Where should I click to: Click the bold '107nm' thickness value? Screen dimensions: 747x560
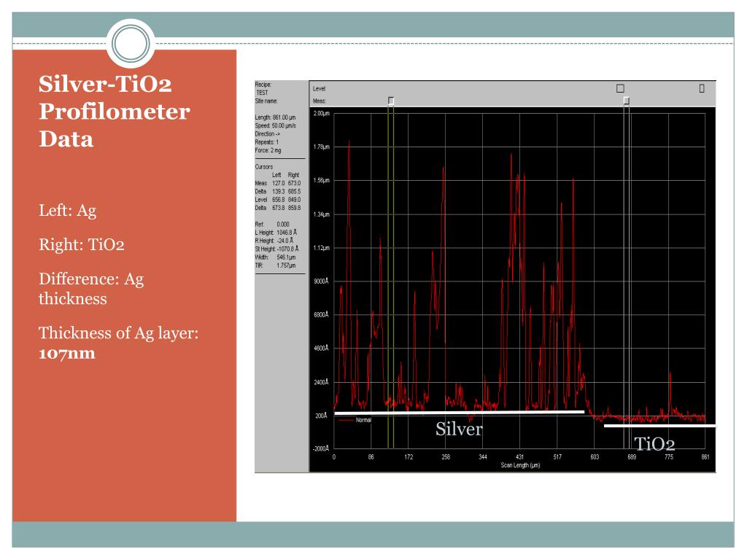pyautogui.click(x=66, y=354)
